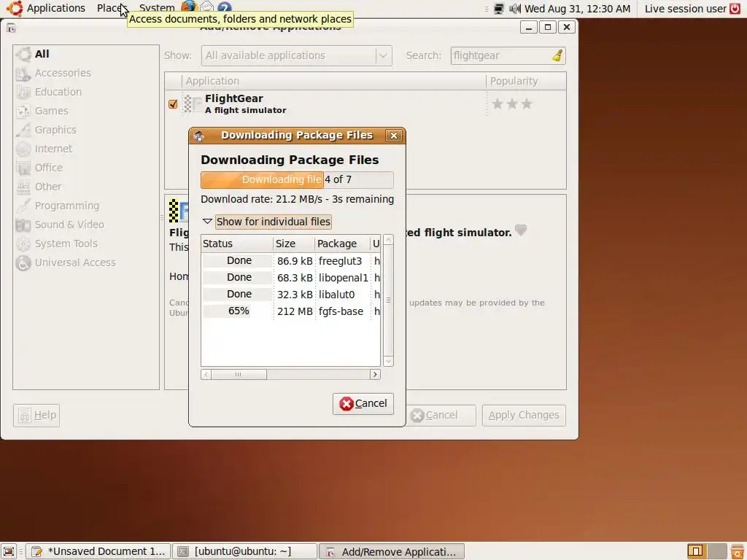Open the System menu in top panel
Screen dimensions: 747x560
(x=157, y=8)
